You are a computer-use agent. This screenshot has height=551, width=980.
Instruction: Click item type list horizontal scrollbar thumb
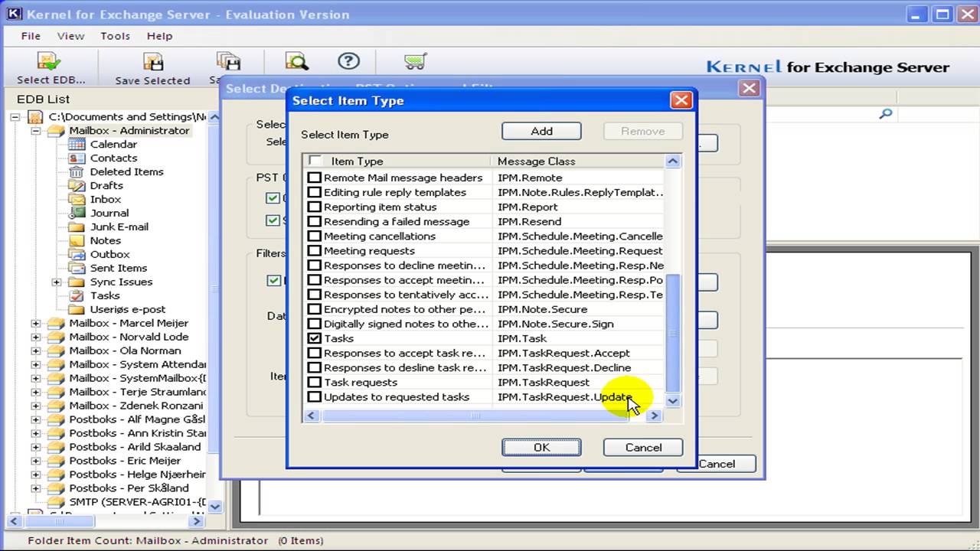click(x=475, y=416)
